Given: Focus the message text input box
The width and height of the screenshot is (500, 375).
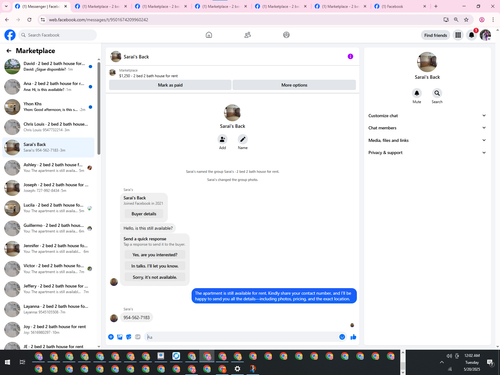Looking at the screenshot, I should [x=241, y=337].
